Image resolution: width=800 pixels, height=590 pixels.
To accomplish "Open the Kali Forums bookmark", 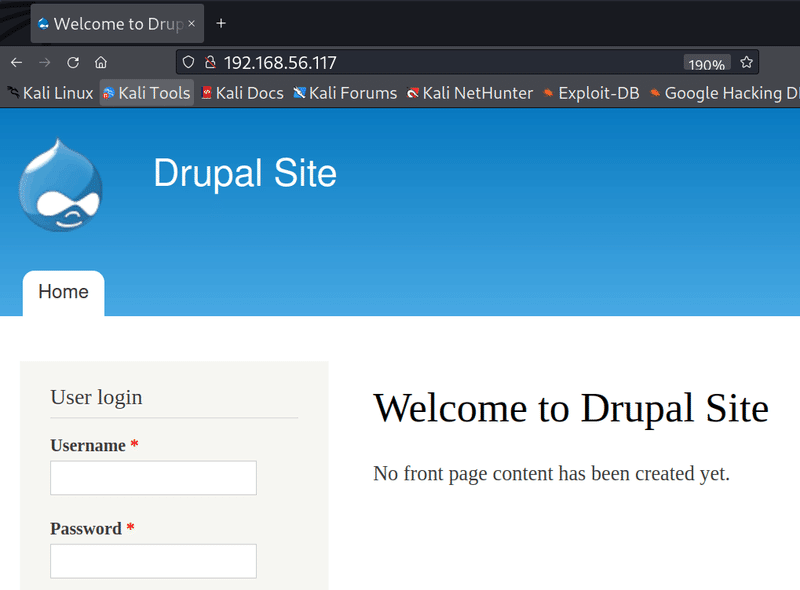I will point(345,93).
